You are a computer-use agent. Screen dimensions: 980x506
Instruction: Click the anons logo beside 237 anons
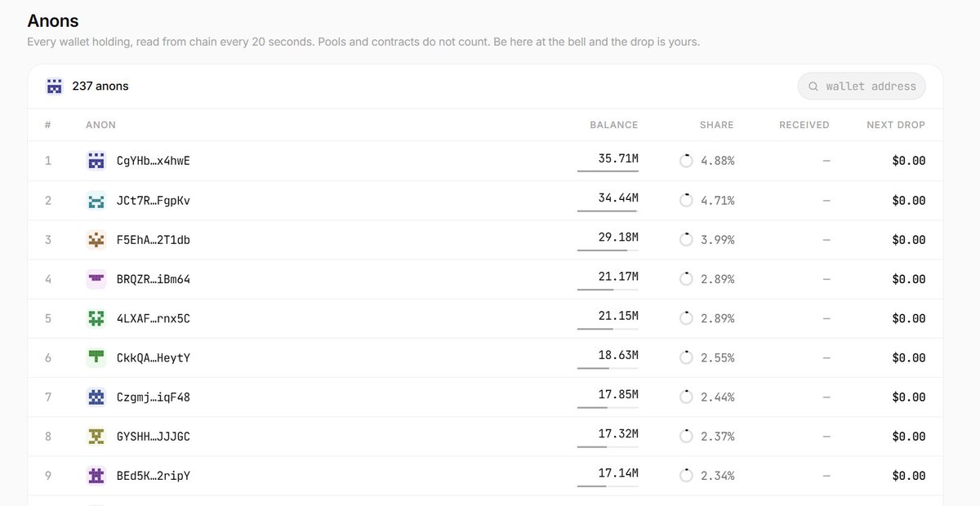click(x=55, y=86)
